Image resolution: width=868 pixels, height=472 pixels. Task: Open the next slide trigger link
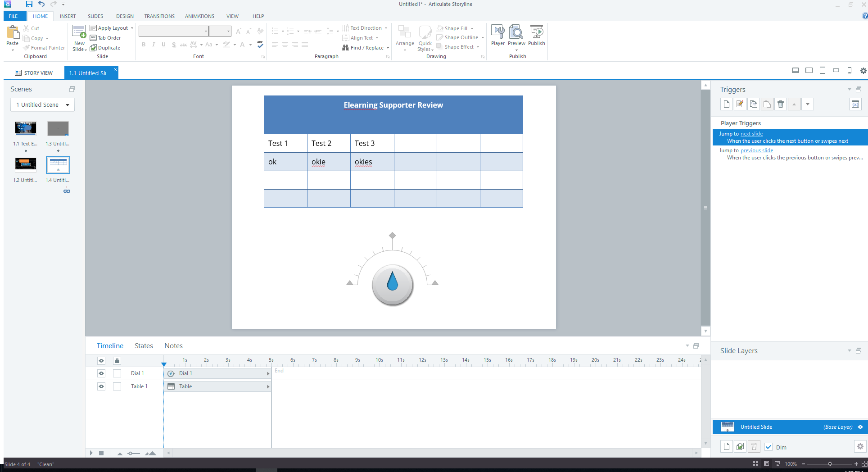point(751,133)
